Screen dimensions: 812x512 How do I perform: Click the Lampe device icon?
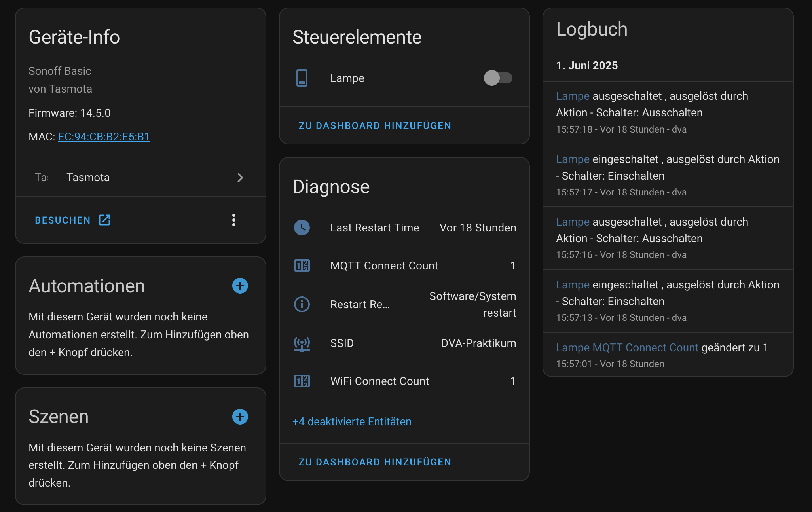(302, 78)
